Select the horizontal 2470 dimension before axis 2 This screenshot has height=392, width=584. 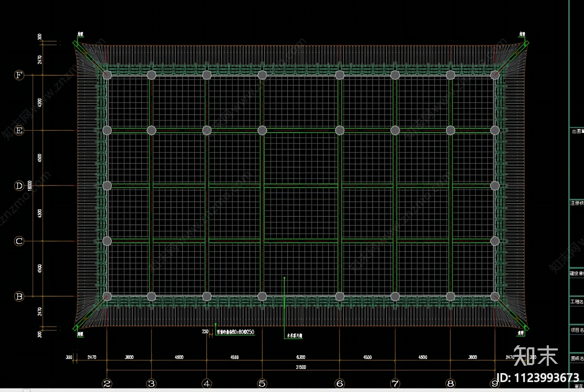point(92,357)
